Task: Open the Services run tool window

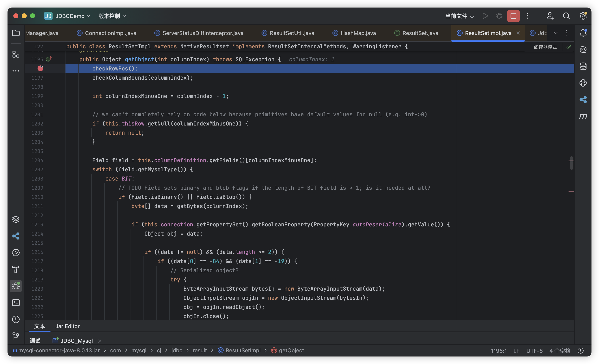Action: [x=16, y=253]
